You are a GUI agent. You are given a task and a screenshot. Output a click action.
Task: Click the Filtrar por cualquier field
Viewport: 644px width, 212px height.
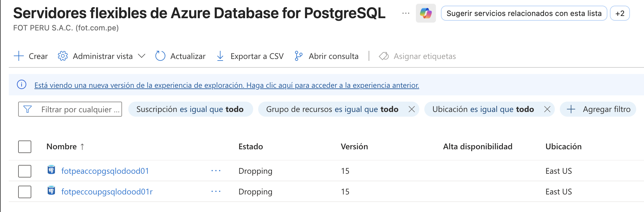pos(70,109)
